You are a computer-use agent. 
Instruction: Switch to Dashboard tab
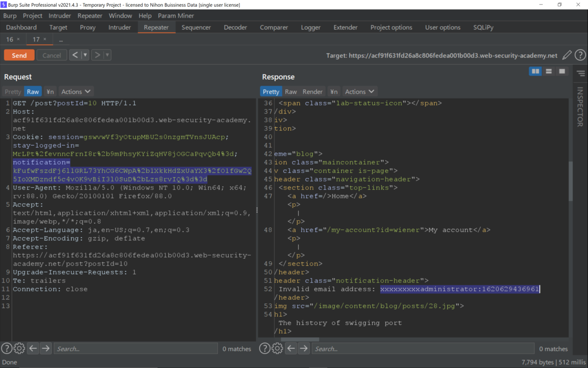tap(22, 27)
